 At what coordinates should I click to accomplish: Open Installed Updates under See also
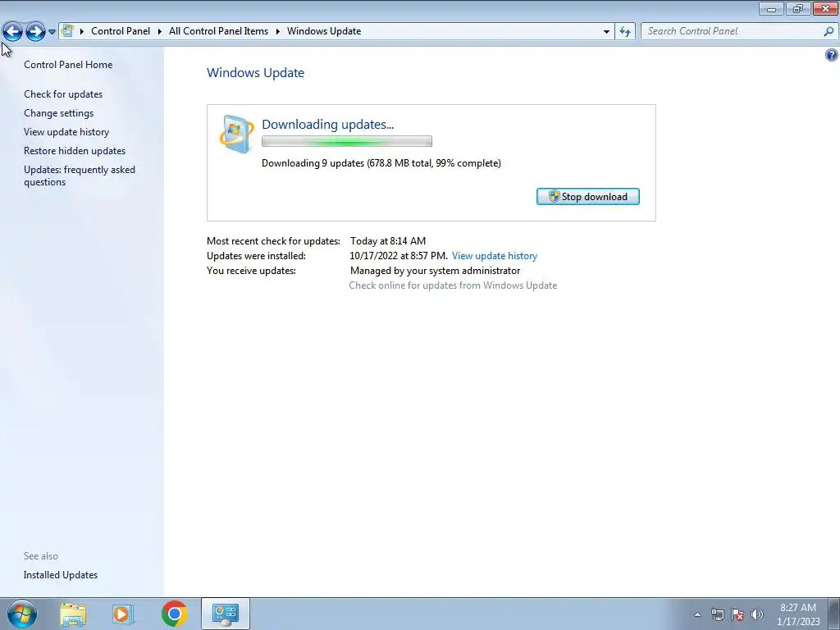[x=61, y=575]
